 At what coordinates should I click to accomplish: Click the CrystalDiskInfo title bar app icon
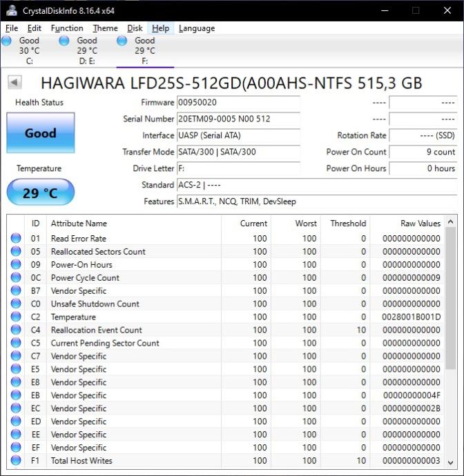click(11, 10)
